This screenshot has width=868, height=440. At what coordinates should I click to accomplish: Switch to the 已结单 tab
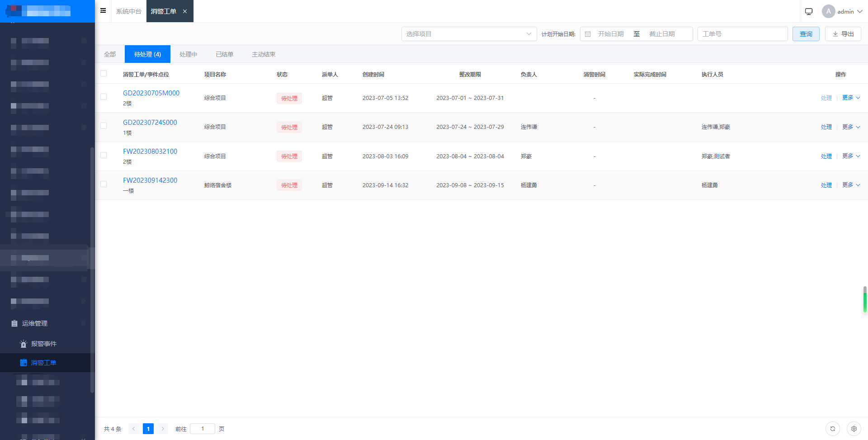225,54
